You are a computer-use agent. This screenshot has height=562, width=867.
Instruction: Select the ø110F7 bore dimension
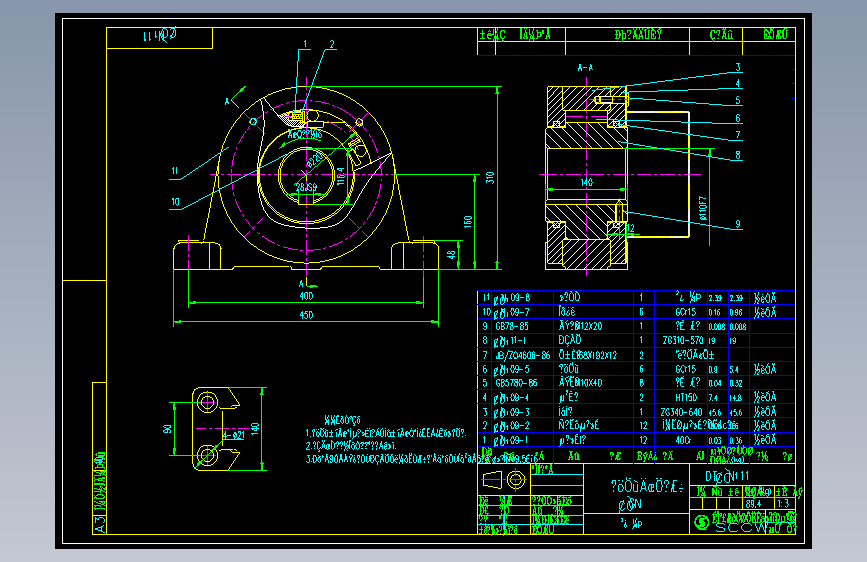pos(703,209)
